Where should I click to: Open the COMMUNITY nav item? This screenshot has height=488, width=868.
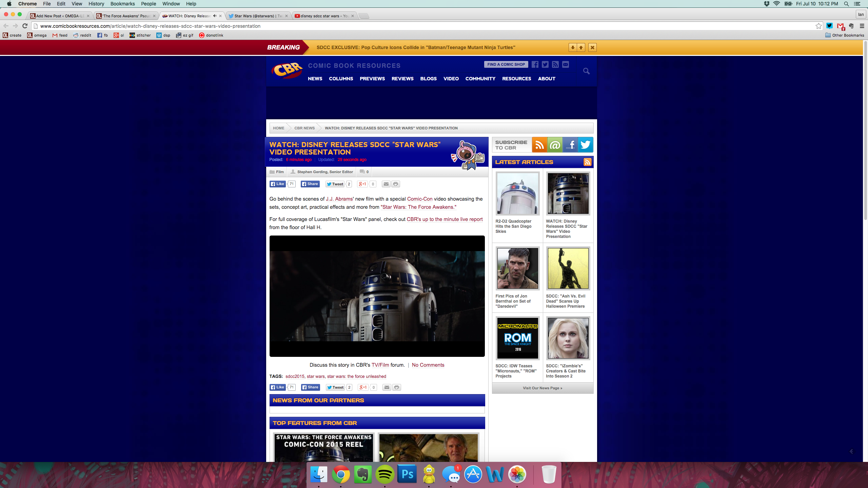coord(480,79)
